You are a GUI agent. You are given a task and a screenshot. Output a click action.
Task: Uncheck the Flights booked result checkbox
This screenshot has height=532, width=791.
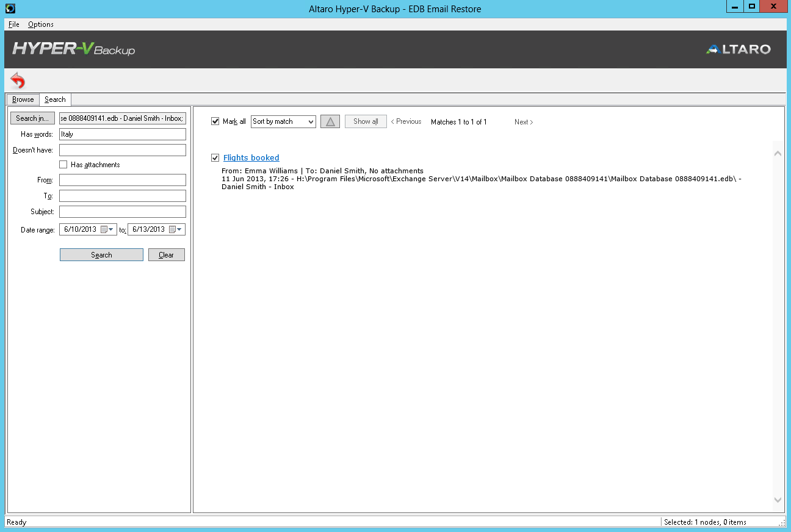pyautogui.click(x=215, y=158)
